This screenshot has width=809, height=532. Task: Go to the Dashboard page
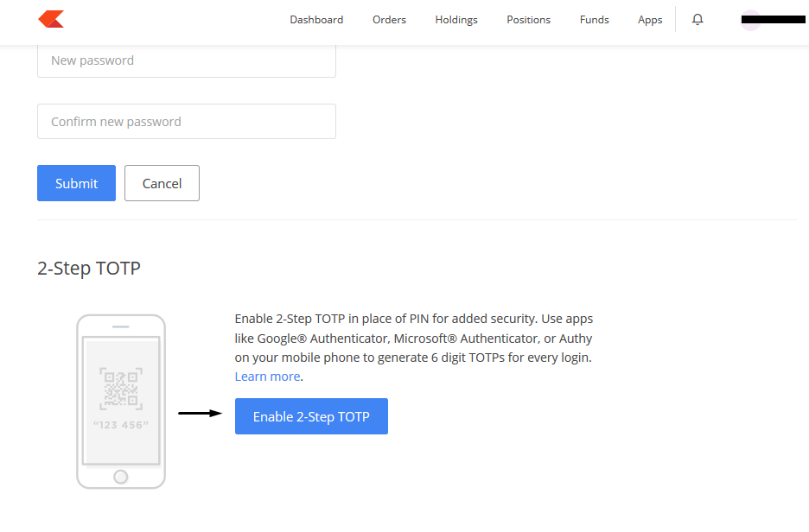316,20
